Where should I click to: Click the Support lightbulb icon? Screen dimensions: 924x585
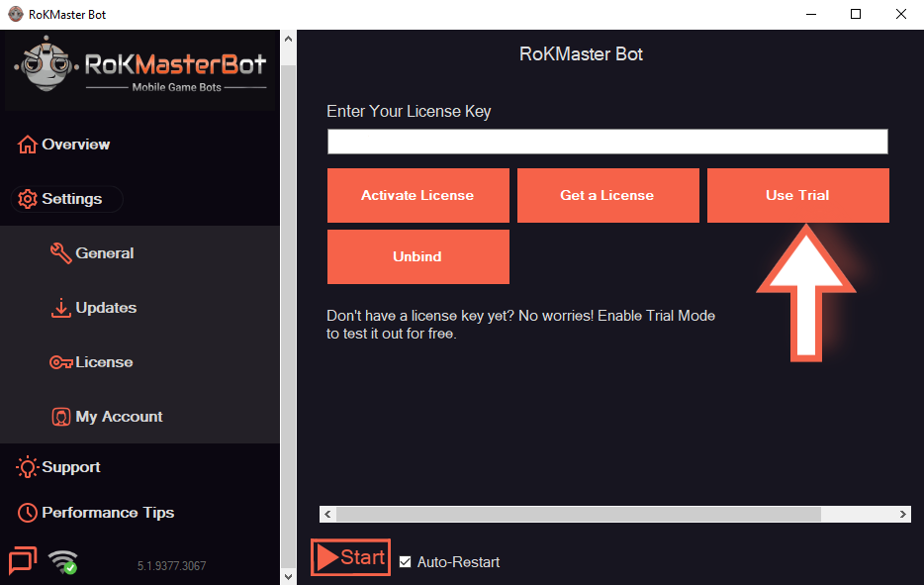point(27,467)
